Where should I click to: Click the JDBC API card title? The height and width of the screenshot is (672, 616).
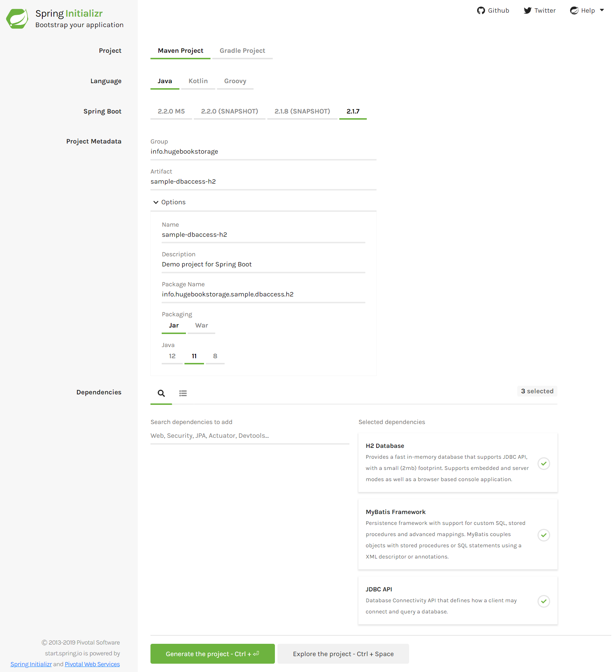[379, 590]
